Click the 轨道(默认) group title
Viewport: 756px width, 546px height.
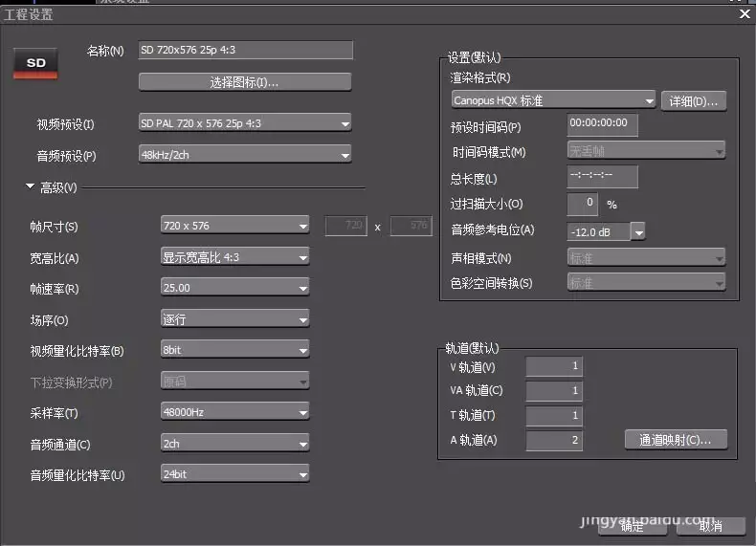(472, 348)
